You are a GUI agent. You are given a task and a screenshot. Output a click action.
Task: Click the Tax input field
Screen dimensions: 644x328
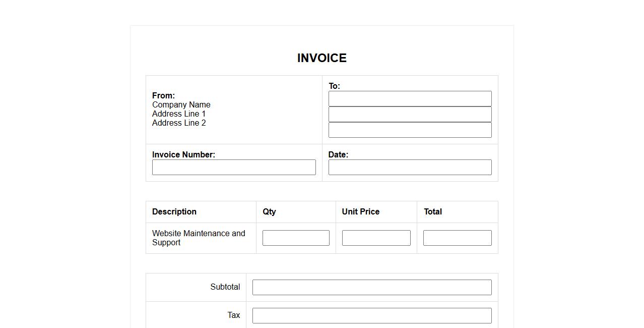[x=372, y=316]
